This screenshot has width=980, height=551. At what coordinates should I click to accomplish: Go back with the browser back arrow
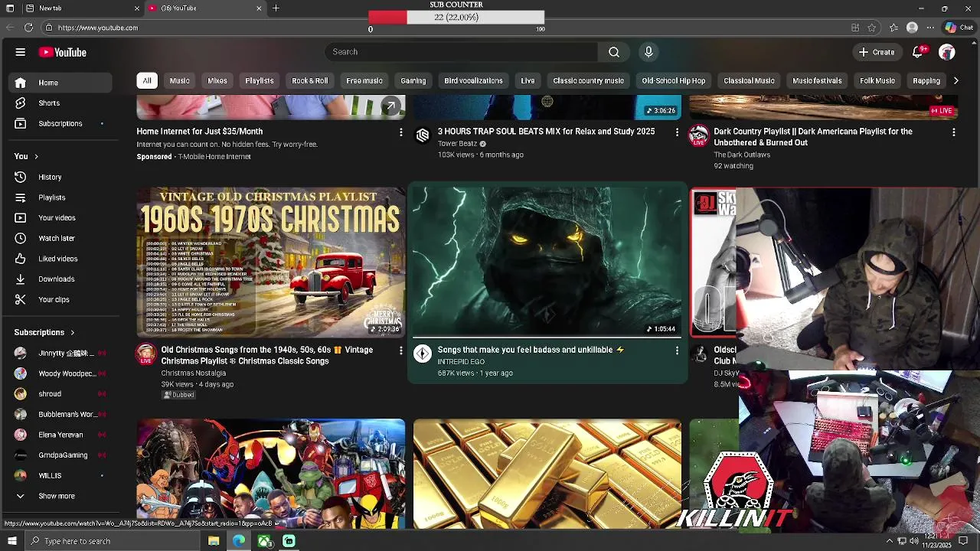coord(10,28)
